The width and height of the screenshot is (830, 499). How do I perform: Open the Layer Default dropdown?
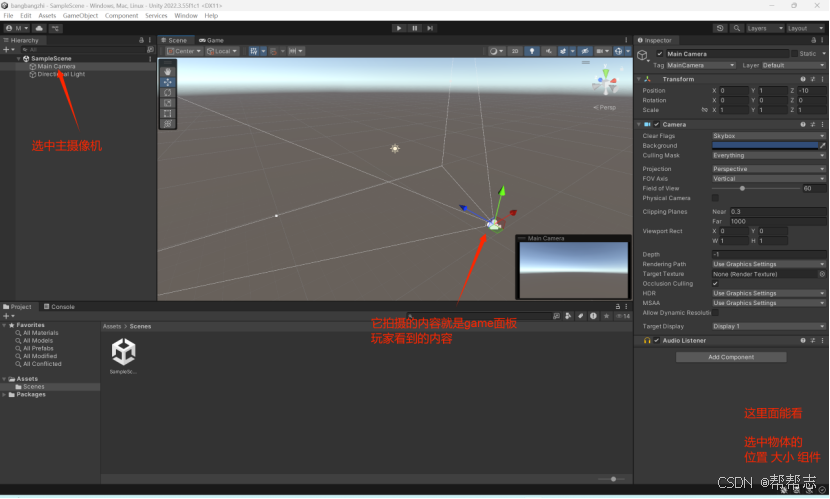point(793,66)
